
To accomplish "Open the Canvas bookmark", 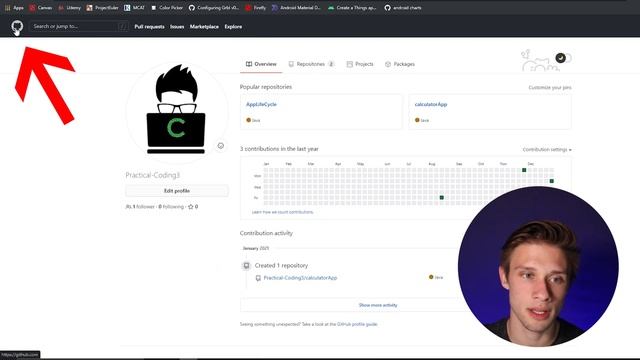I will (41, 8).
